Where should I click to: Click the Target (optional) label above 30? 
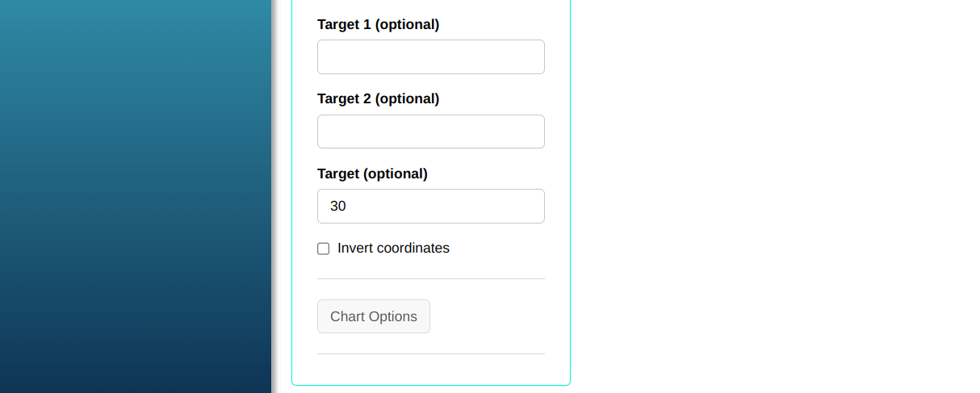372,174
